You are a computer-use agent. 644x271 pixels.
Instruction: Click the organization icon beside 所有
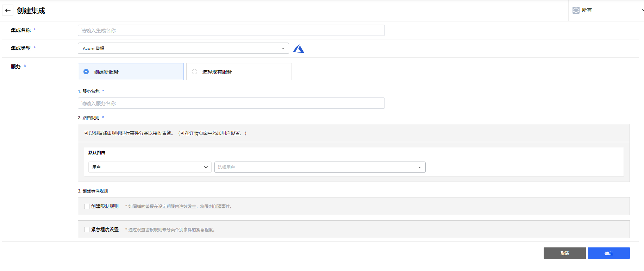[x=576, y=10]
